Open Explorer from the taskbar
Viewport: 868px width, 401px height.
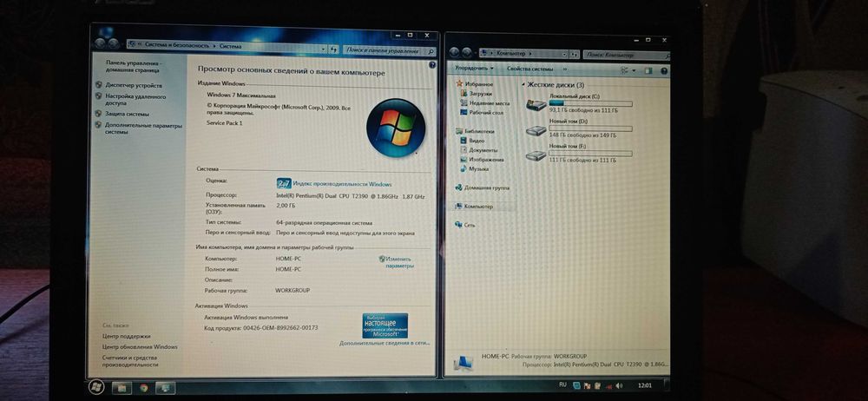[122, 388]
